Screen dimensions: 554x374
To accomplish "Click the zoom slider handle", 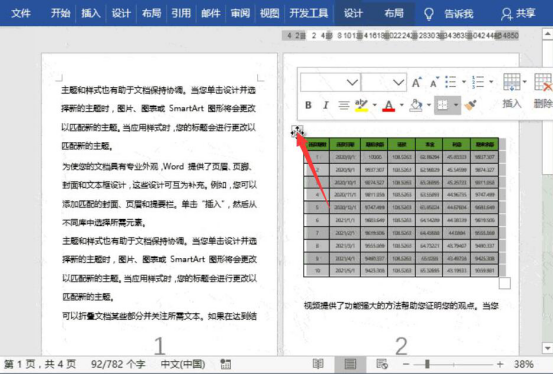I will (x=427, y=364).
